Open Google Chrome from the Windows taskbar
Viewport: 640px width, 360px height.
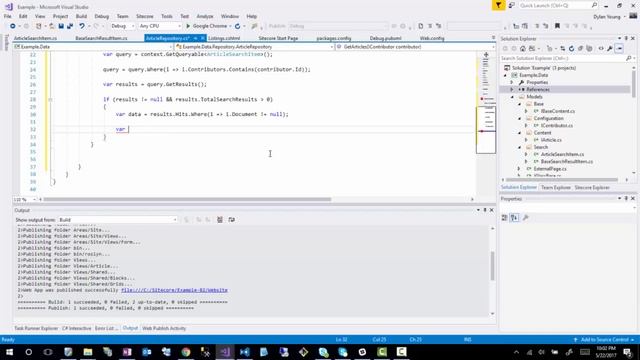(x=186, y=352)
